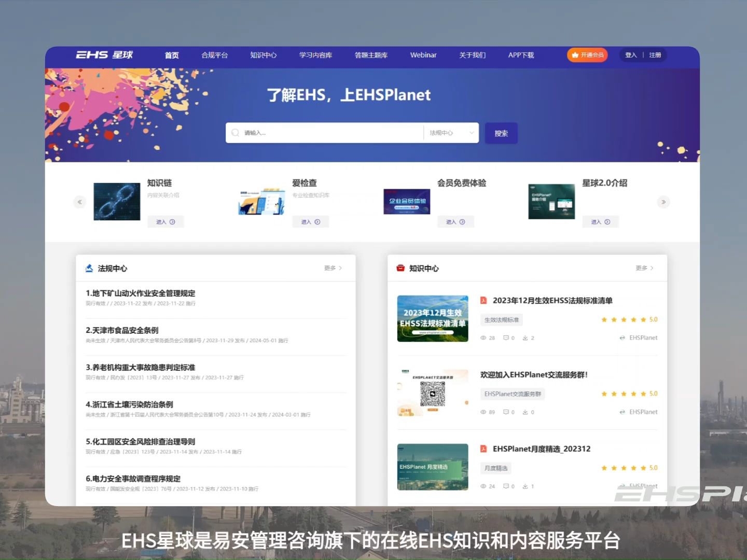Click PDF icon beside EHSPlanet月度精选_202312
This screenshot has height=560, width=747.
point(483,449)
